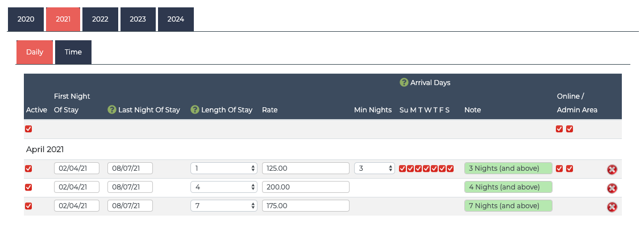Click the Rate field containing 125.00
Screen dimensions: 644x236
306,168
